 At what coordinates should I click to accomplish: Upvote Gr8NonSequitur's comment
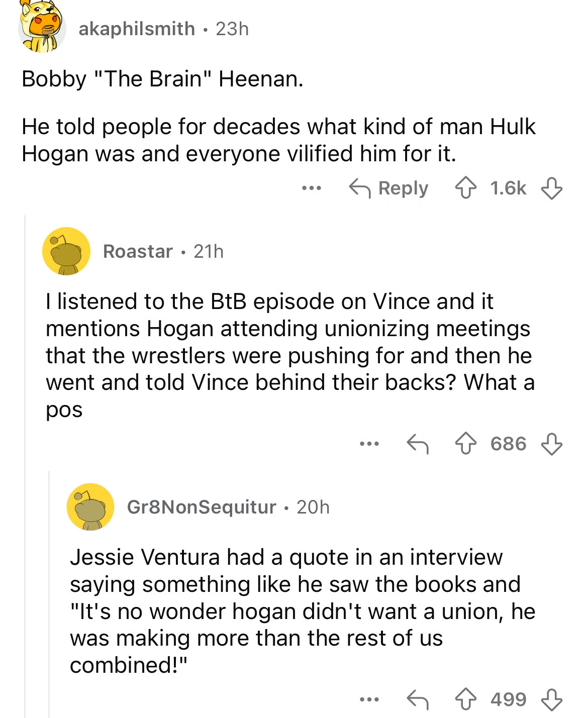(x=465, y=699)
